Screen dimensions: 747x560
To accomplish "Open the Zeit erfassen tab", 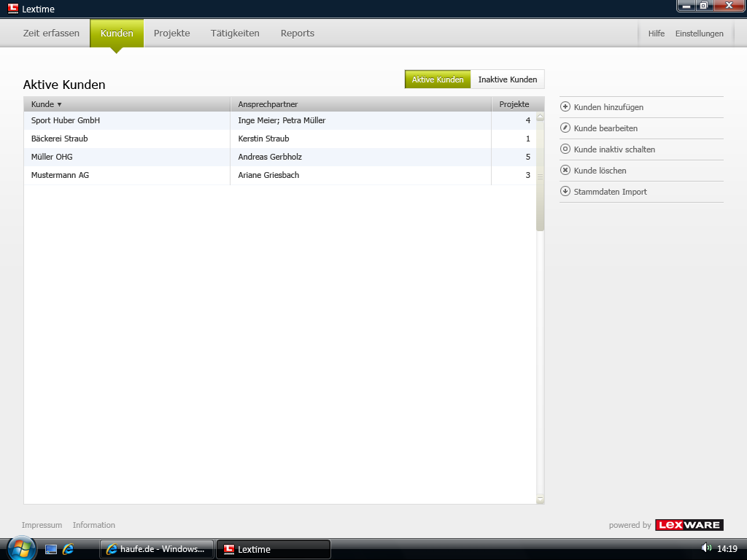I will (x=52, y=34).
